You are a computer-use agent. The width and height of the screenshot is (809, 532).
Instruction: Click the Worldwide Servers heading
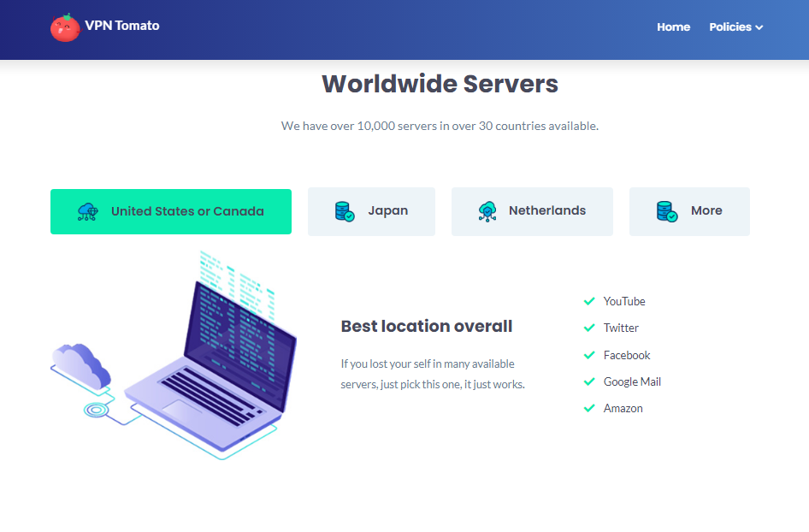[x=440, y=84]
